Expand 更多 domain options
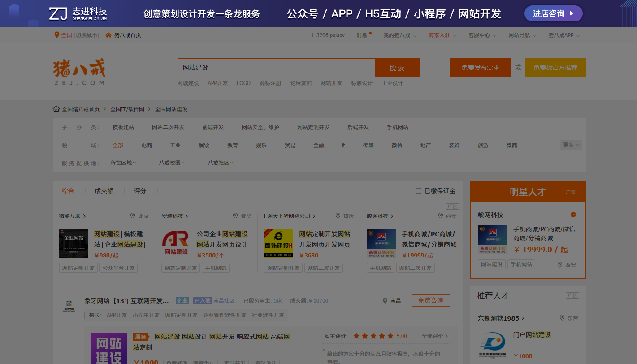The width and height of the screenshot is (637, 364). coord(571,145)
